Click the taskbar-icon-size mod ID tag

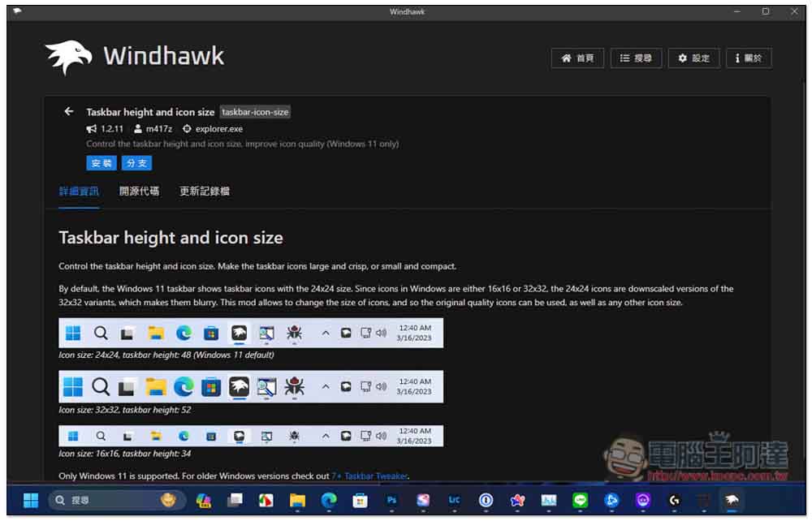click(x=255, y=112)
